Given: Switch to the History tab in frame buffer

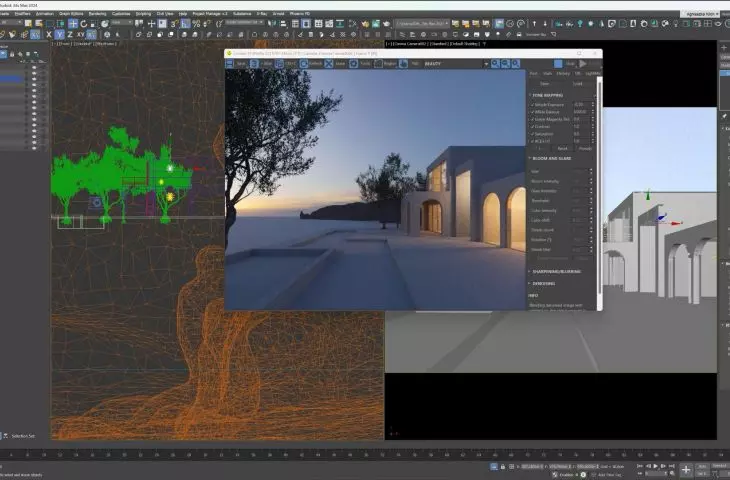Looking at the screenshot, I should coord(563,74).
